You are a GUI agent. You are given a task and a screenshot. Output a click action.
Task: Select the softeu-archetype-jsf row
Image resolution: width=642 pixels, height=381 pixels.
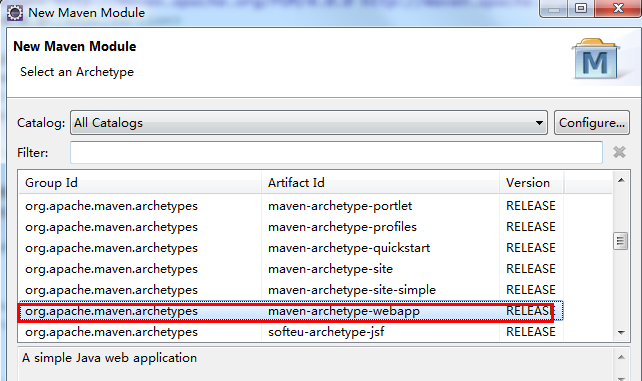click(x=291, y=332)
